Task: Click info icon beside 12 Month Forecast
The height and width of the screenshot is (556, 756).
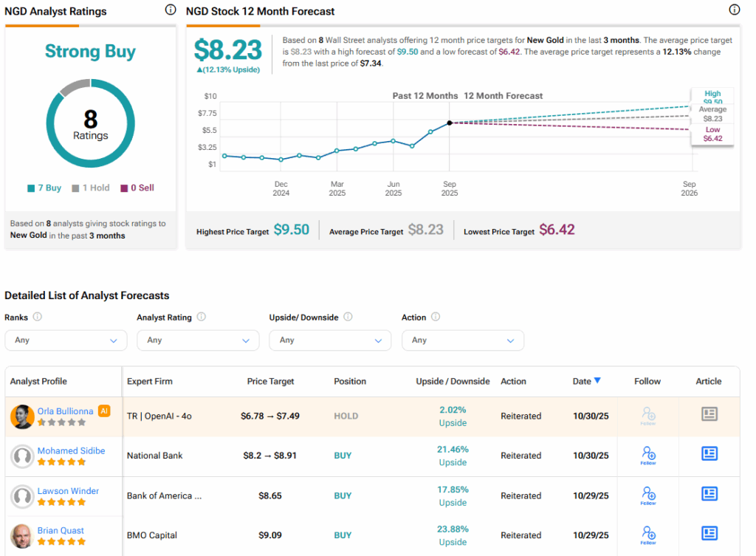Action: [x=734, y=10]
